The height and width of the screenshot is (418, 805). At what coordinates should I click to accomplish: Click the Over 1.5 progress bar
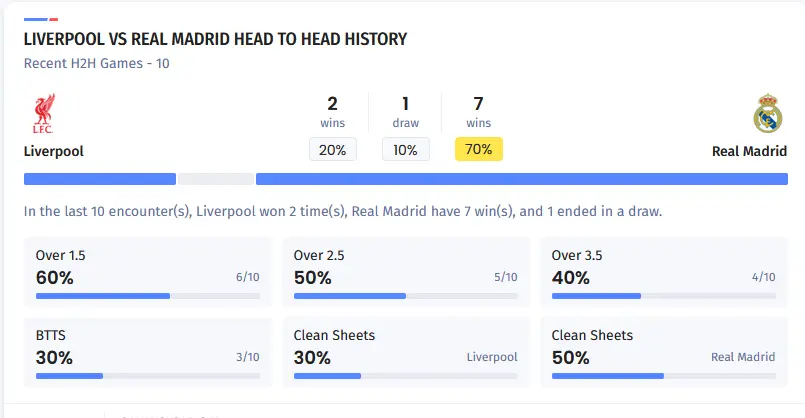[148, 296]
